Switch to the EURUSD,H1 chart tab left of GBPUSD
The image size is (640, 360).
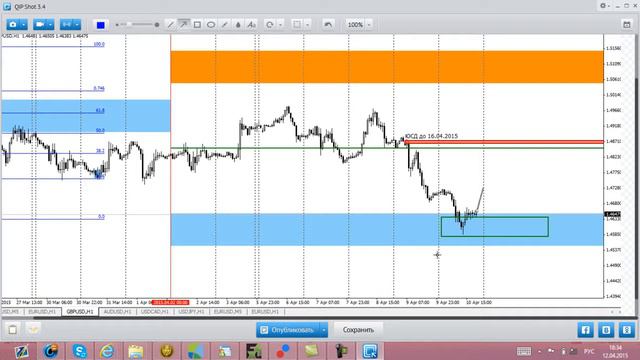pyautogui.click(x=42, y=311)
